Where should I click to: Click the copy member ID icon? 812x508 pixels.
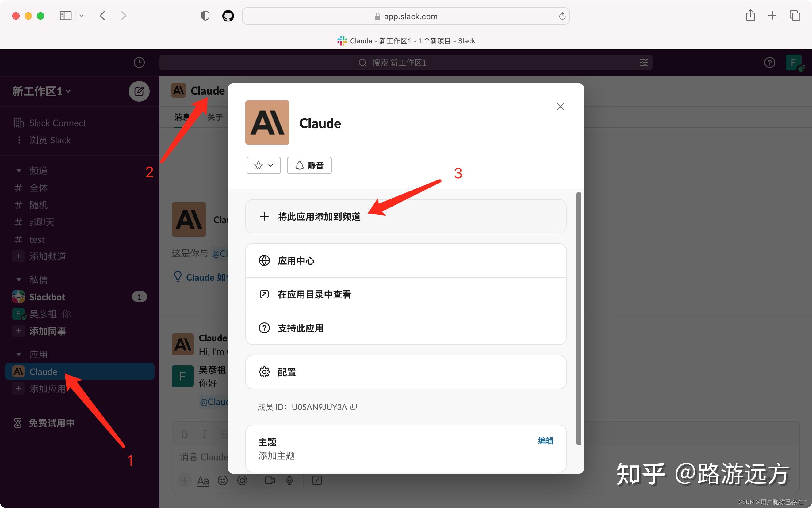coord(354,407)
